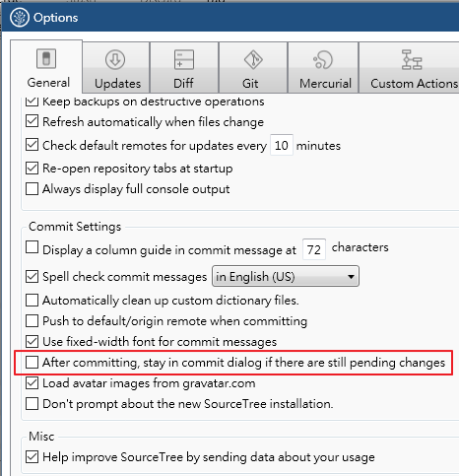This screenshot has height=476, width=459.
Task: Select the General tab icon
Action: point(46,59)
